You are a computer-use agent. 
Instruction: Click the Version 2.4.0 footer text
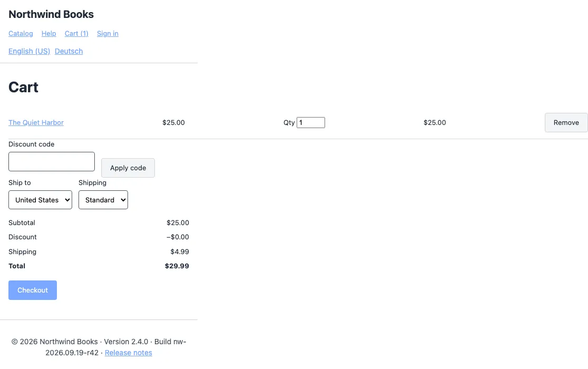[x=126, y=342]
